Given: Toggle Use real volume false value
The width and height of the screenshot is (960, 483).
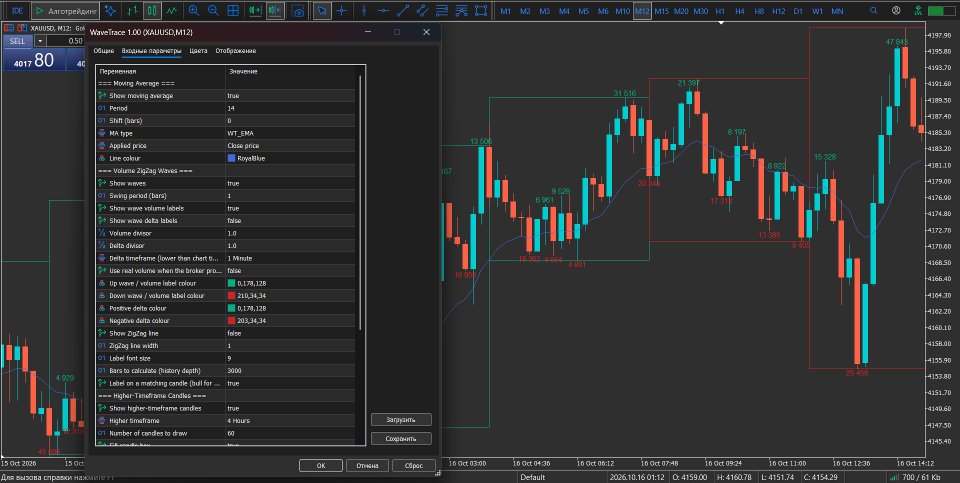Looking at the screenshot, I should [290, 271].
